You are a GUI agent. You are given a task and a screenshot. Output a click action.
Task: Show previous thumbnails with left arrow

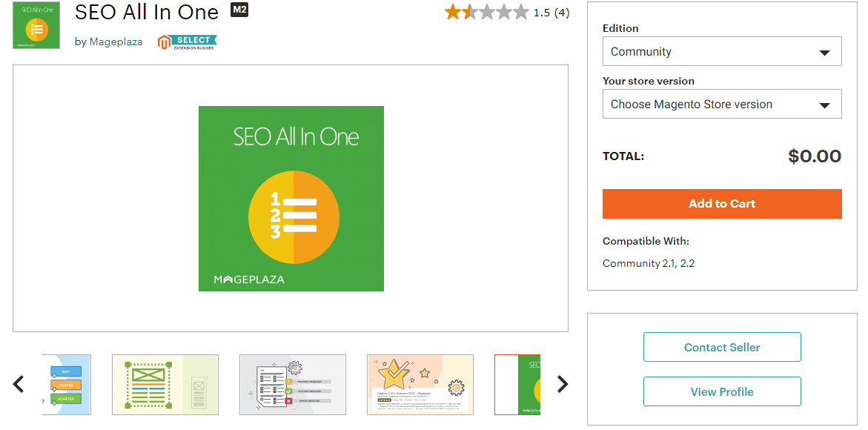[19, 384]
